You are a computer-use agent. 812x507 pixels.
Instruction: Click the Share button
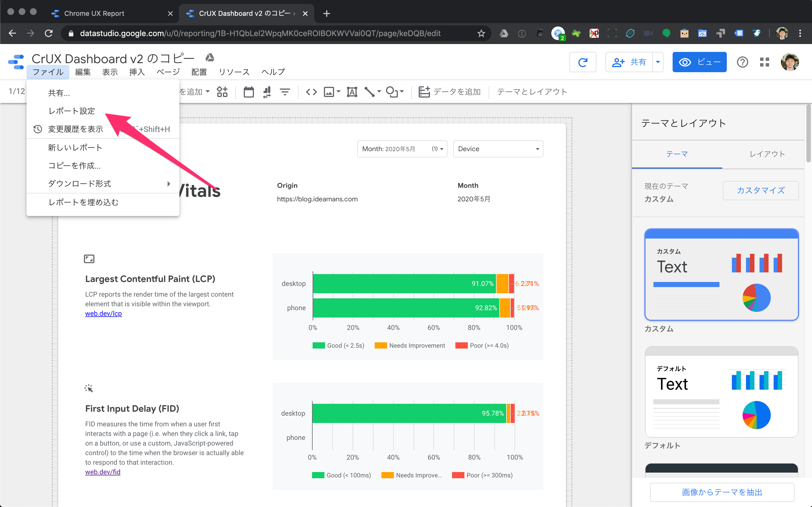[629, 62]
